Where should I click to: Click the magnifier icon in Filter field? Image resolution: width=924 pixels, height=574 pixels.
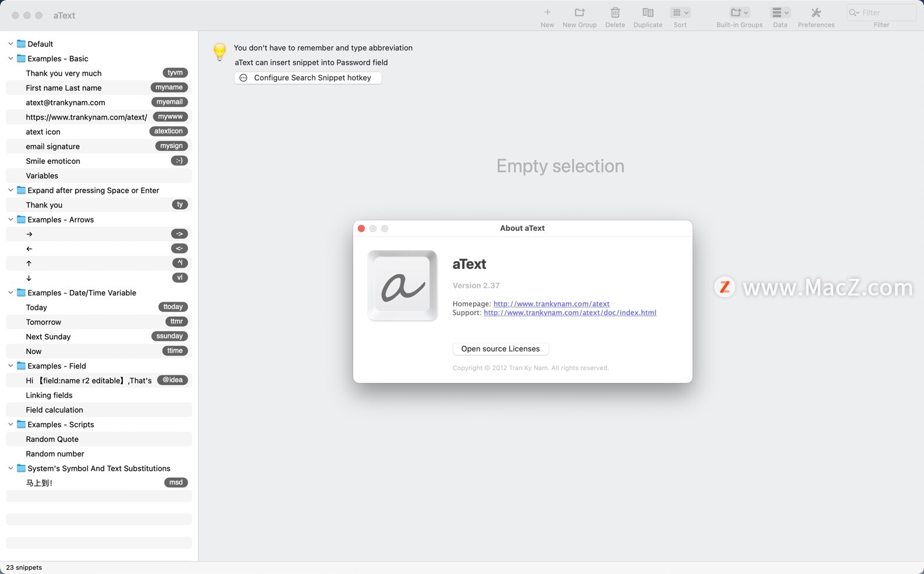[854, 12]
